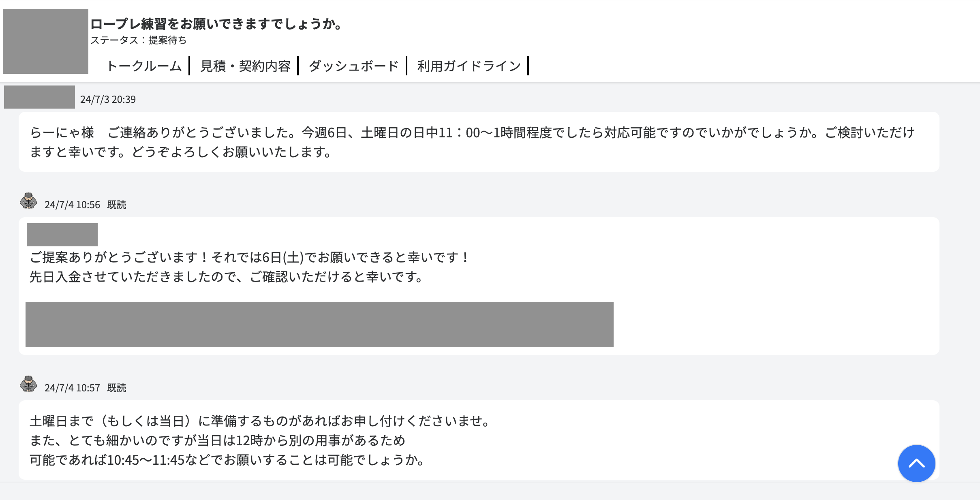
Task: Click the ステータス：提案待ち status text
Action: pyautogui.click(x=138, y=40)
